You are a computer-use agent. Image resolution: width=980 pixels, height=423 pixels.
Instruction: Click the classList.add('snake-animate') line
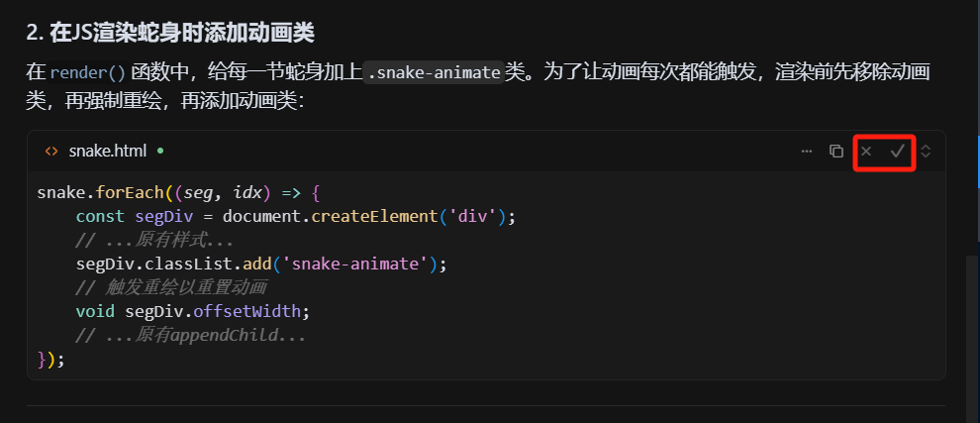pyautogui.click(x=261, y=264)
